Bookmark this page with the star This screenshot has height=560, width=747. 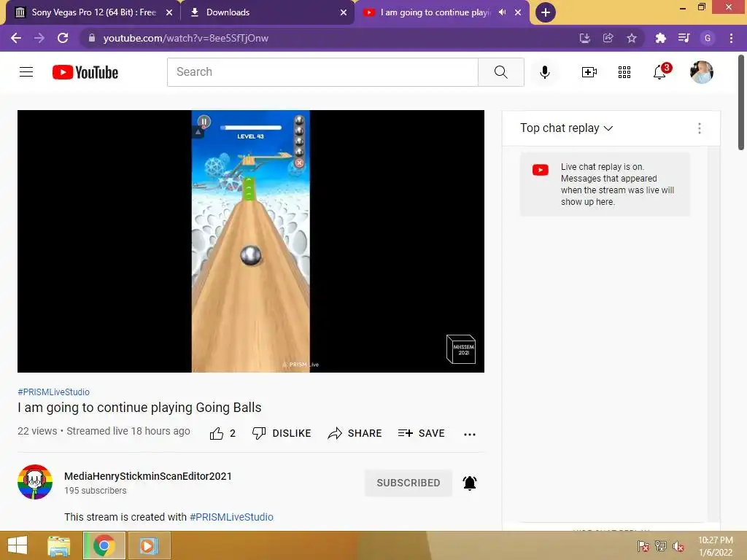pos(632,38)
